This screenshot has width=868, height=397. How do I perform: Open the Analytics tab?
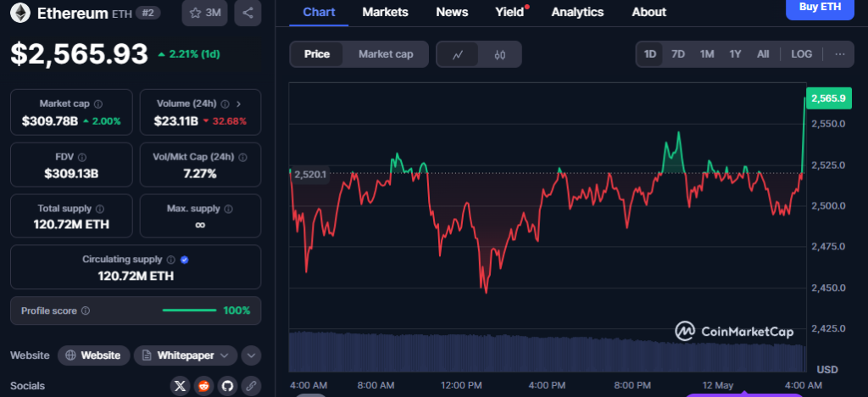578,12
